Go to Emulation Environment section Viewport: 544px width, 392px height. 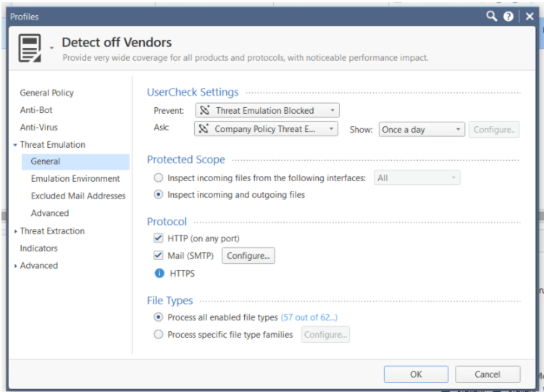coord(75,179)
